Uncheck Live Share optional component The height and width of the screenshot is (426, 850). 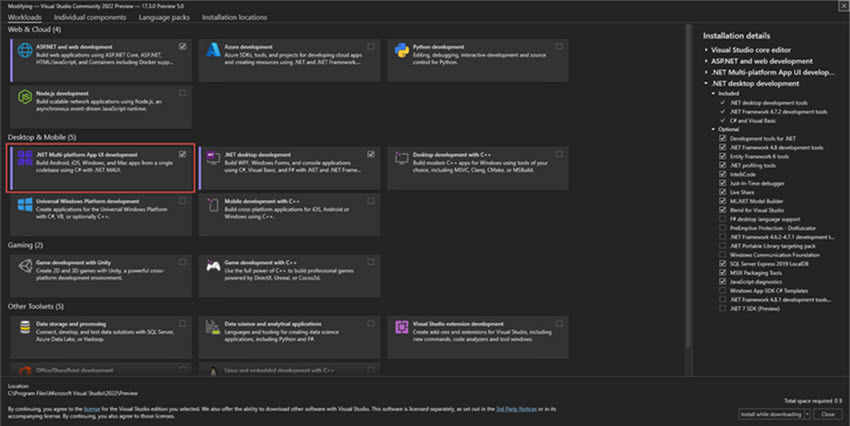pos(723,192)
